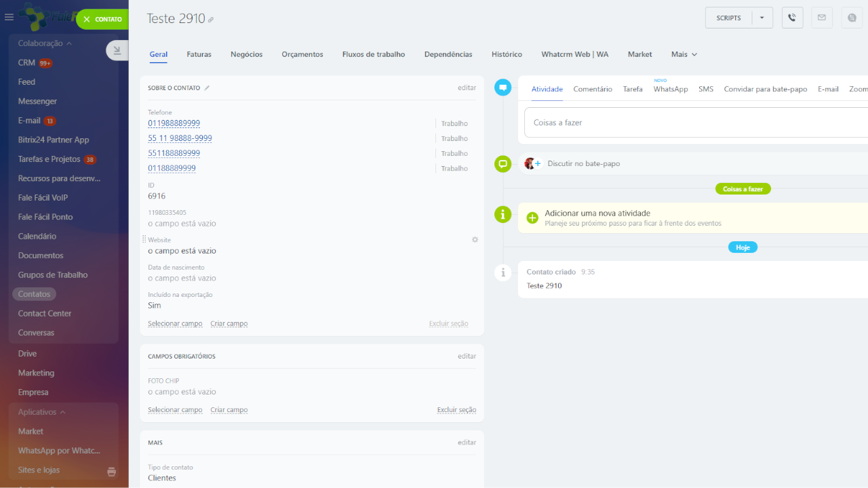Copy contact link icon next to Teste 2910
Viewport: 868px width, 488px height.
211,20
